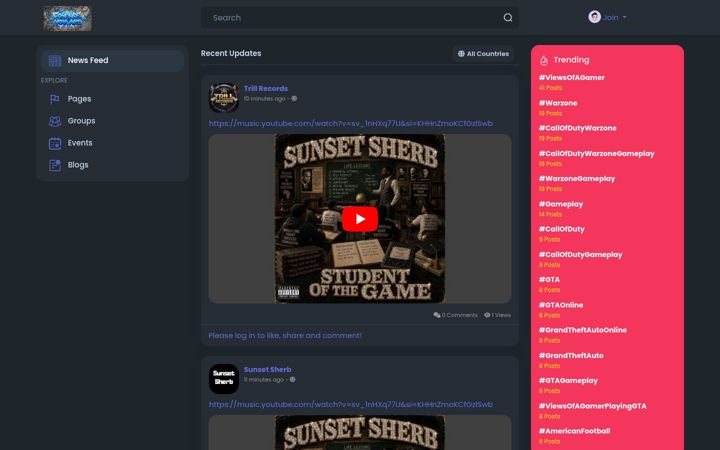Click Trill Records profile avatar

point(224,98)
